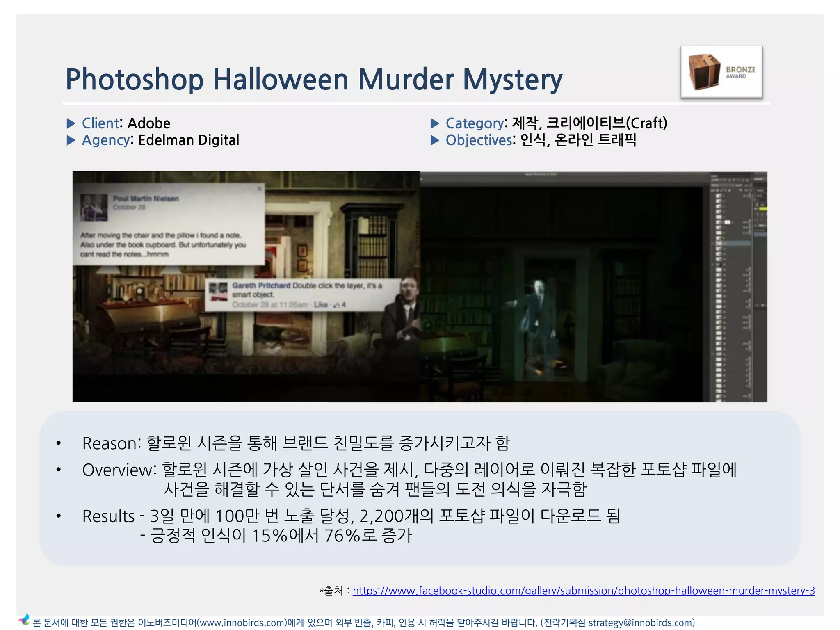This screenshot has width=840, height=630.
Task: Click the triangle bullet before Category
Action: tap(435, 123)
